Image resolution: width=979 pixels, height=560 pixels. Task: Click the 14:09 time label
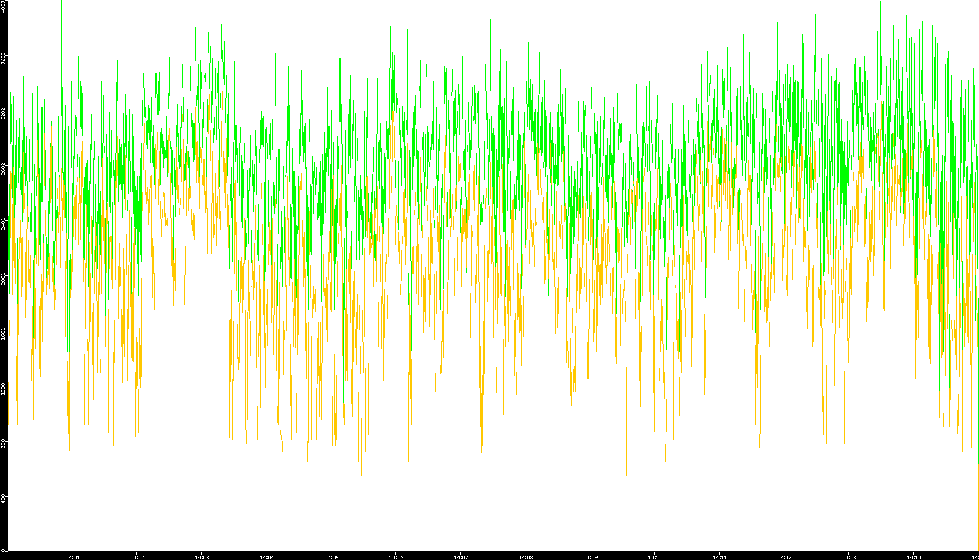(x=590, y=557)
